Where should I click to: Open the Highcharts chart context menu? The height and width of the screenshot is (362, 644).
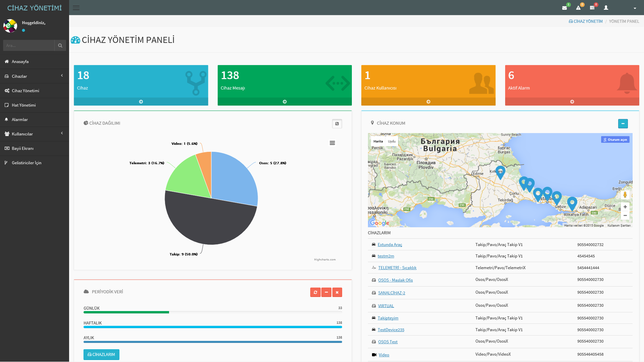pyautogui.click(x=332, y=143)
